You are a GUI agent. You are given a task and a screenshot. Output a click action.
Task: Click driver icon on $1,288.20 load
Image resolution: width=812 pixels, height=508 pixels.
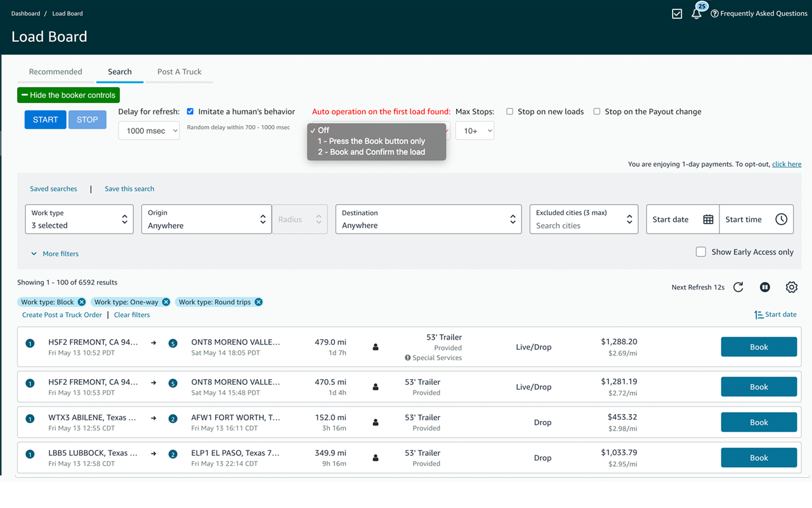point(376,347)
